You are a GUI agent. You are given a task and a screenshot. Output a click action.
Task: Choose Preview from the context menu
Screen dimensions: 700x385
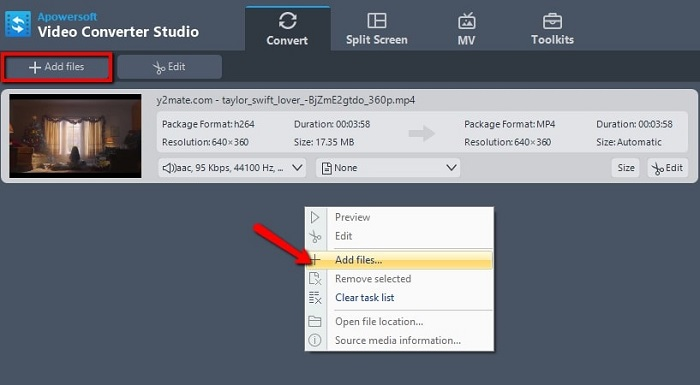coord(400,217)
